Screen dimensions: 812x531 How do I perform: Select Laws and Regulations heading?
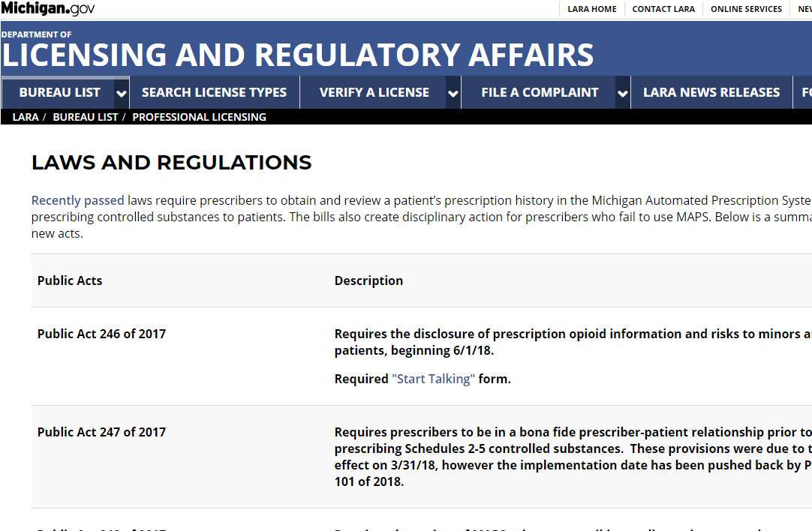171,163
